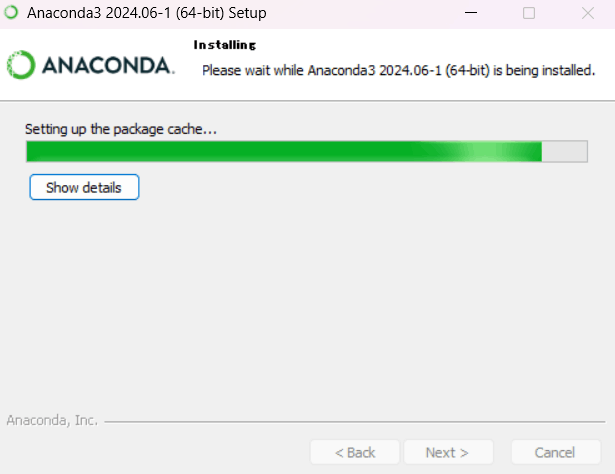Click the disabled < Back button

coord(355,452)
